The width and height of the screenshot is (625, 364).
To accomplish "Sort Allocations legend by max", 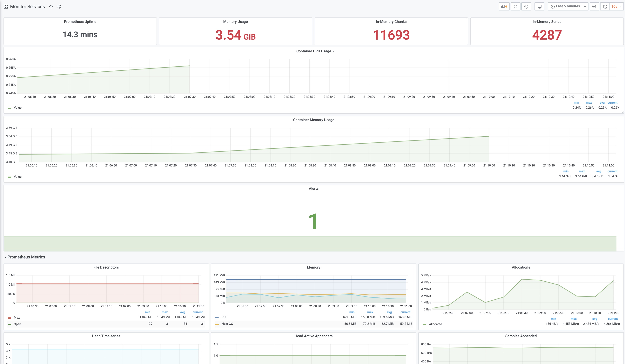I will (574, 319).
